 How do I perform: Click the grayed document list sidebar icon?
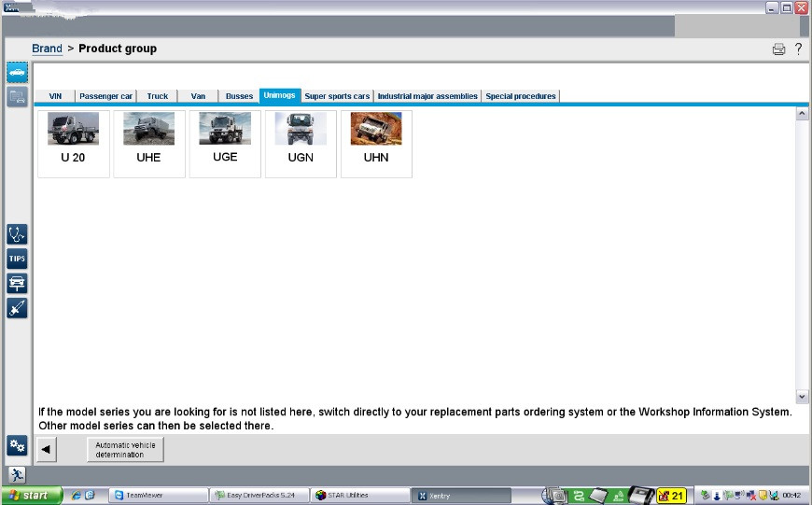[17, 97]
